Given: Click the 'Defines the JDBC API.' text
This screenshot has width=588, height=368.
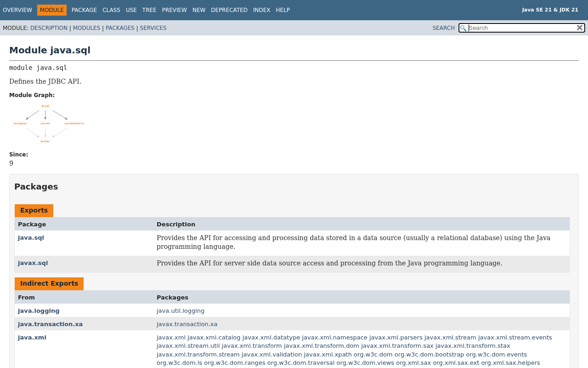Looking at the screenshot, I should (45, 81).
